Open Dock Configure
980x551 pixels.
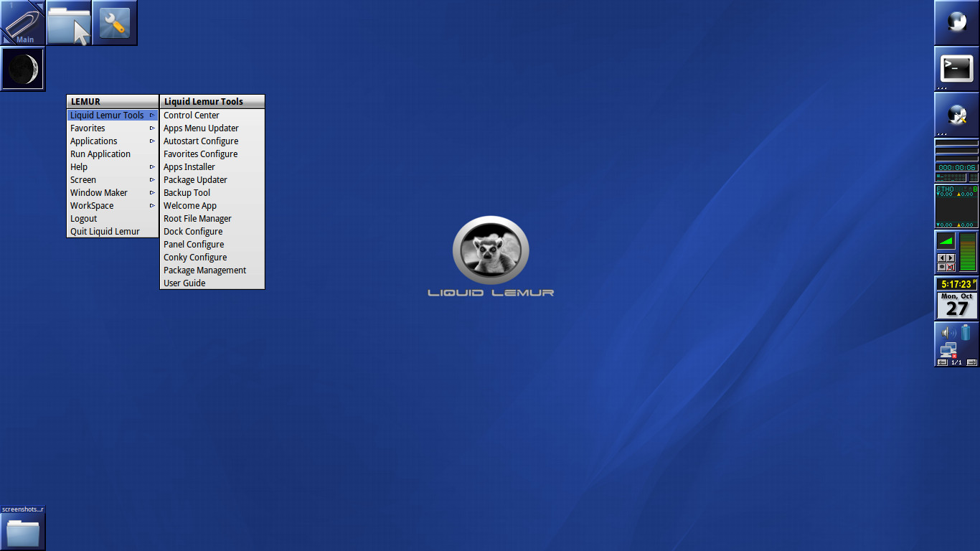click(x=212, y=232)
